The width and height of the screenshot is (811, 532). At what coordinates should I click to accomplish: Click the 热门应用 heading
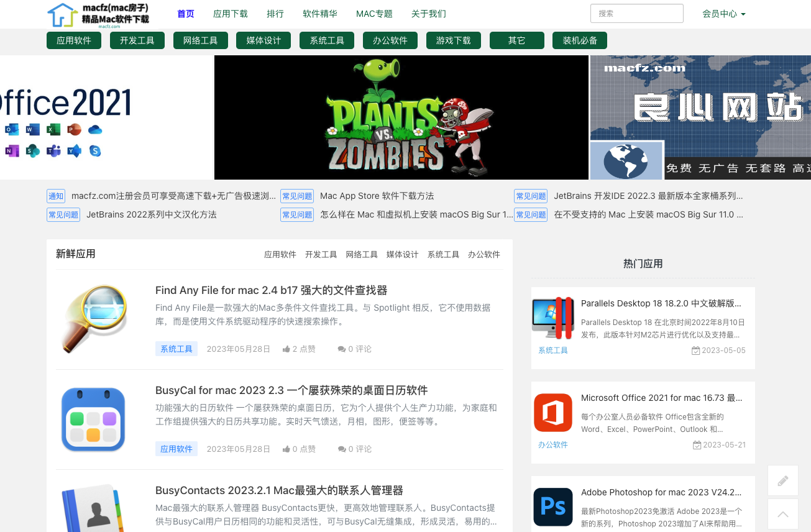pyautogui.click(x=643, y=264)
